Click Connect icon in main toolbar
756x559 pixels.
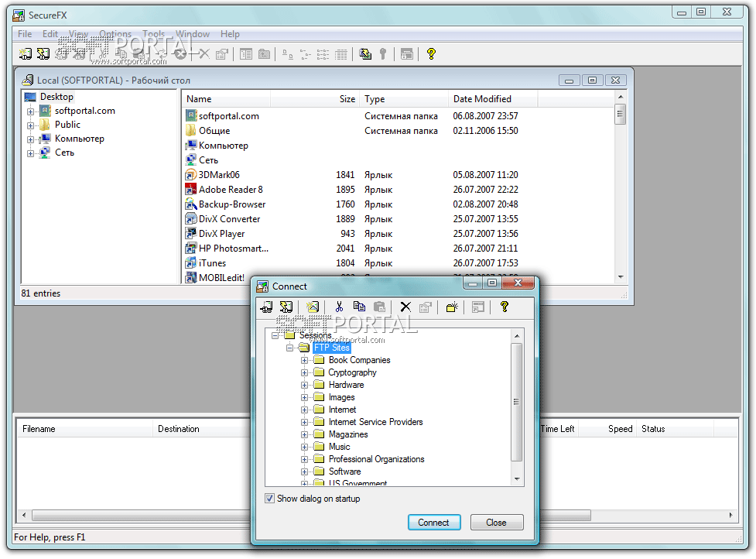pos(26,54)
